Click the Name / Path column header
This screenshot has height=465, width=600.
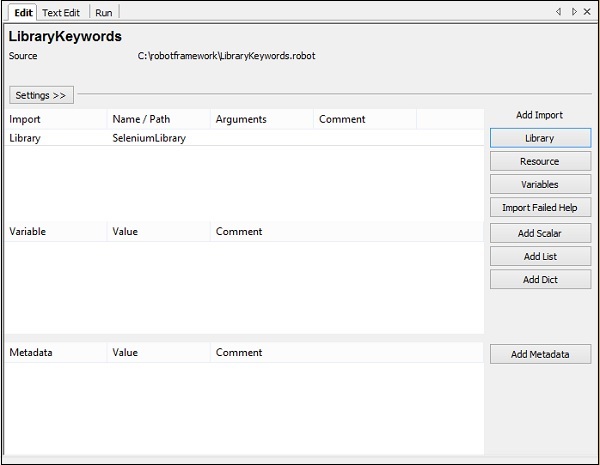(141, 119)
